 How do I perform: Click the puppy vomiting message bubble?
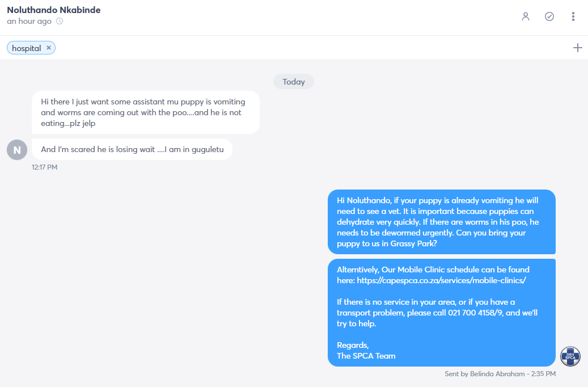pyautogui.click(x=146, y=112)
